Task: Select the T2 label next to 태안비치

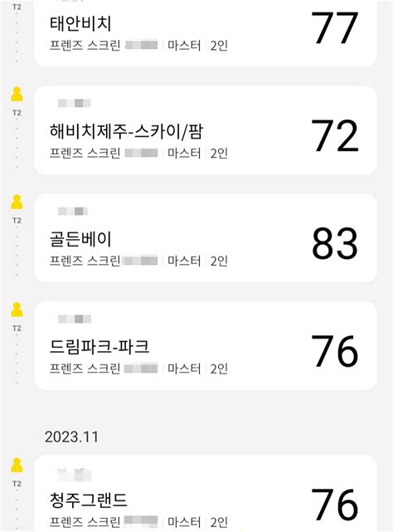Action: point(17,7)
